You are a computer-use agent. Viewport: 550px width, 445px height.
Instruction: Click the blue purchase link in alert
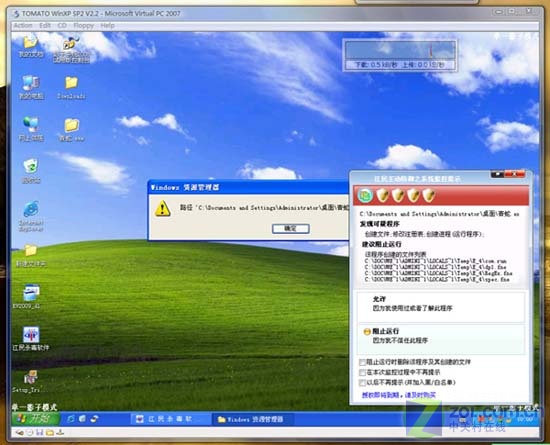coord(398,395)
